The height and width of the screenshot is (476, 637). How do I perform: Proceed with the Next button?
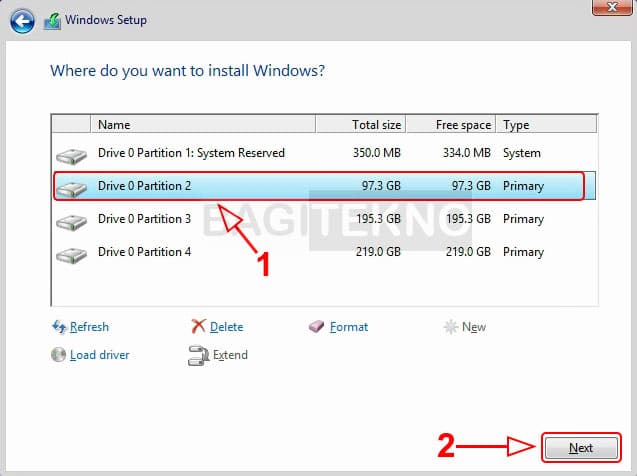[581, 448]
